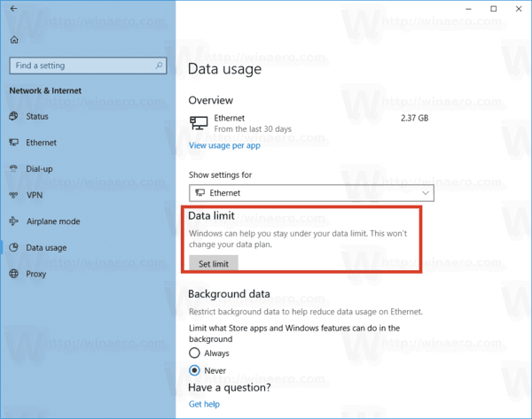Click the Proxy globe icon
The image size is (532, 419).
point(13,274)
